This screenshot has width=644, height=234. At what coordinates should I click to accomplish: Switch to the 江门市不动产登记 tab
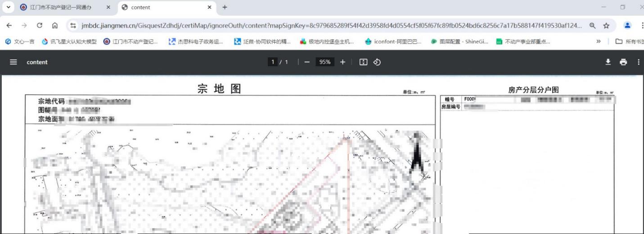[61, 7]
